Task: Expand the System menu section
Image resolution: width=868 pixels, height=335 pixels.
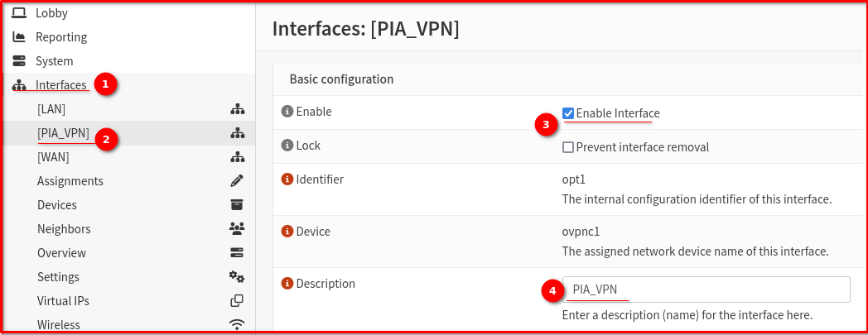Action: click(x=55, y=61)
